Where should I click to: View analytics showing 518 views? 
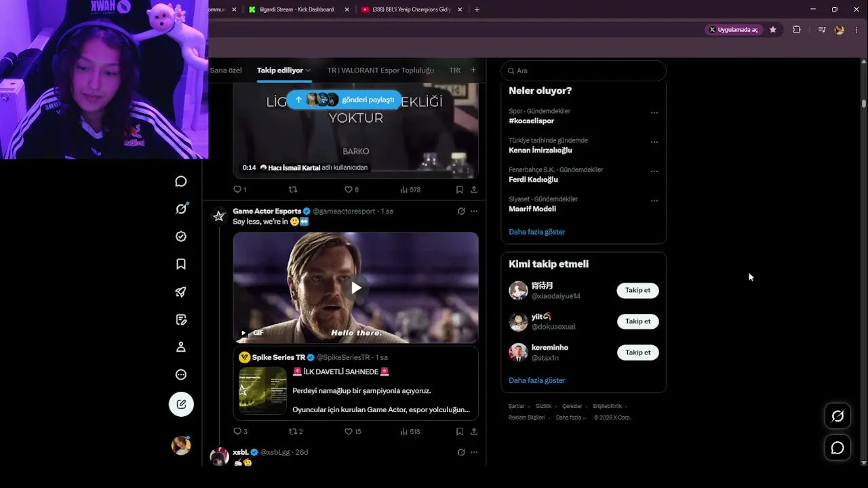pos(410,431)
